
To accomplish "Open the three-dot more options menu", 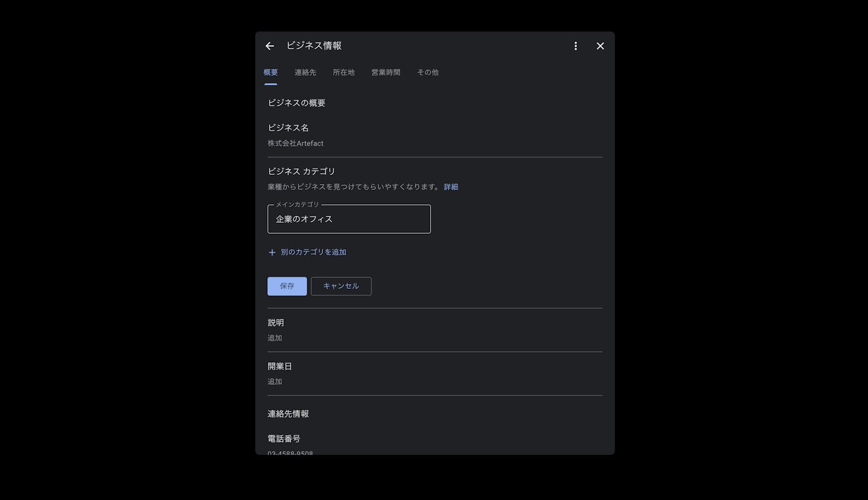I will [575, 46].
